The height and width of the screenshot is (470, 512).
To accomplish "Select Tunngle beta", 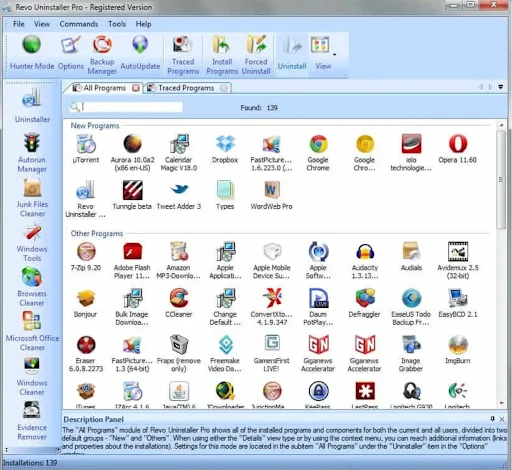I will click(132, 195).
